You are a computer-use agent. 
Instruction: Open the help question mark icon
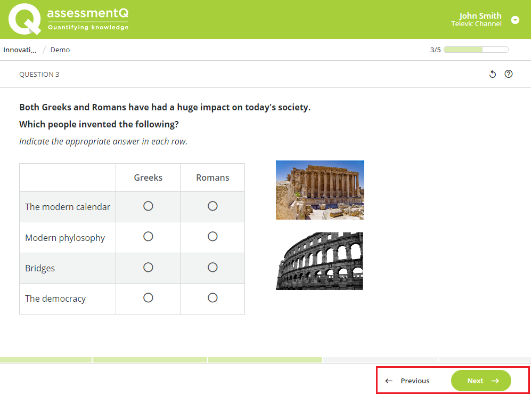(x=509, y=74)
